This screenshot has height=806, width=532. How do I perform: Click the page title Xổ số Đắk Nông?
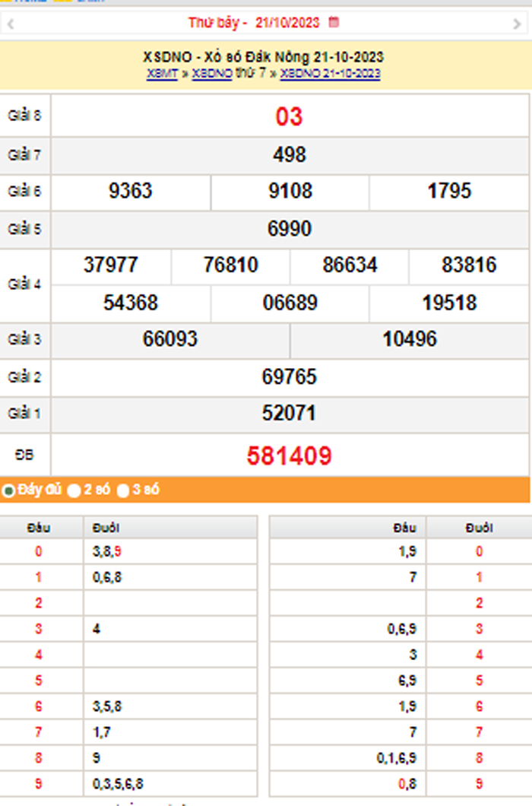point(263,57)
